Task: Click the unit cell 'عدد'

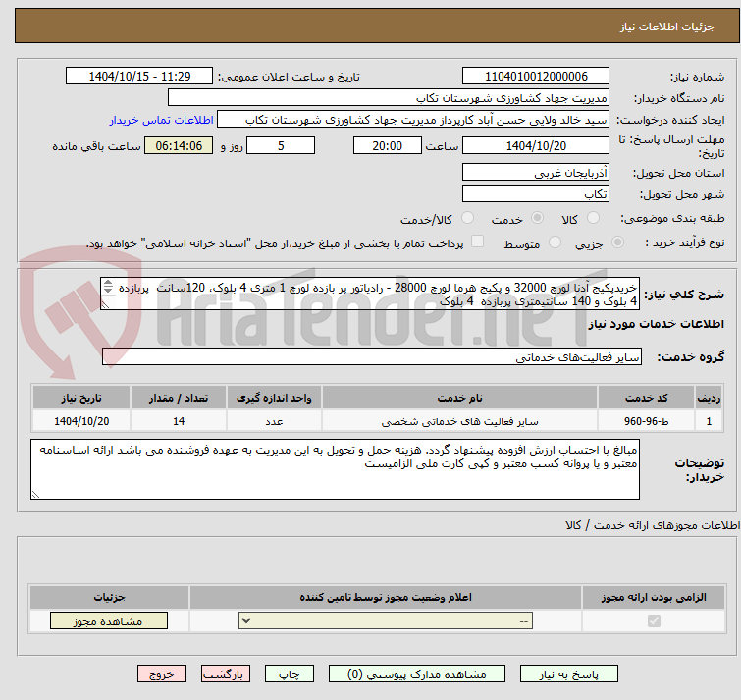Action: [274, 421]
